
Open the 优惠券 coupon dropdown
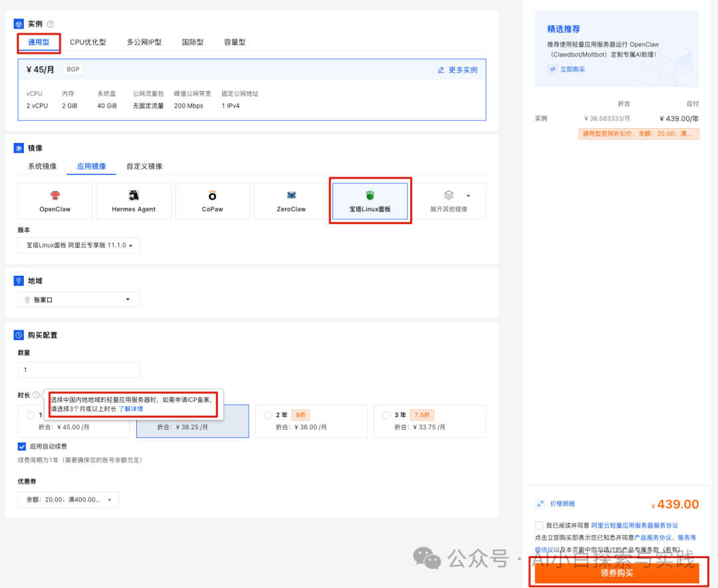click(x=68, y=500)
